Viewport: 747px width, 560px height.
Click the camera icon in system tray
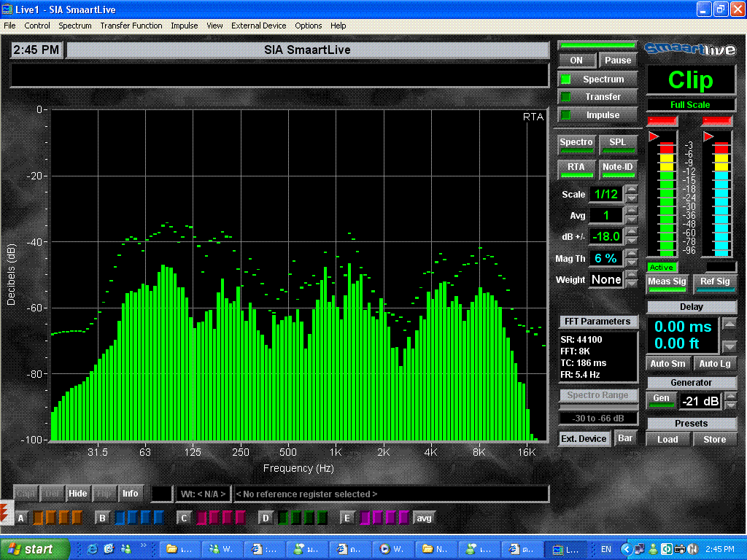[680, 549]
